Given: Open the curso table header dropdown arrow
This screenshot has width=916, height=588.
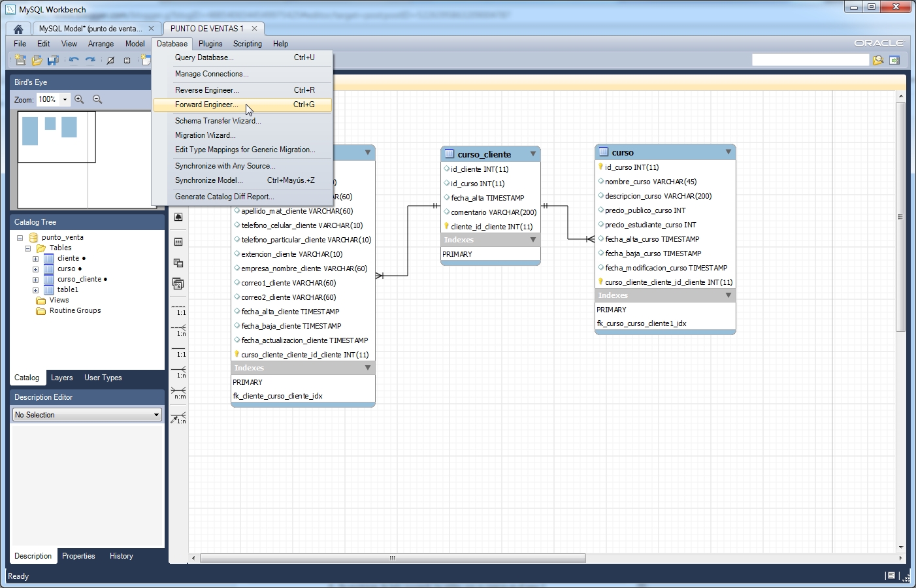Looking at the screenshot, I should (x=728, y=152).
